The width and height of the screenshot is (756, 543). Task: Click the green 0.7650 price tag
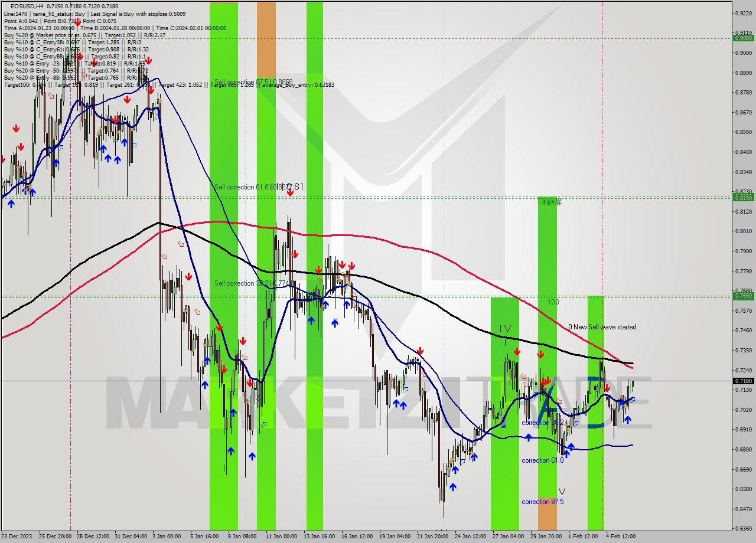click(x=742, y=296)
